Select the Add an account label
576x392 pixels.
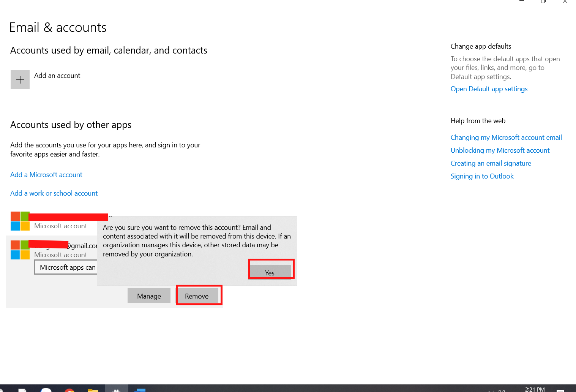tap(57, 76)
